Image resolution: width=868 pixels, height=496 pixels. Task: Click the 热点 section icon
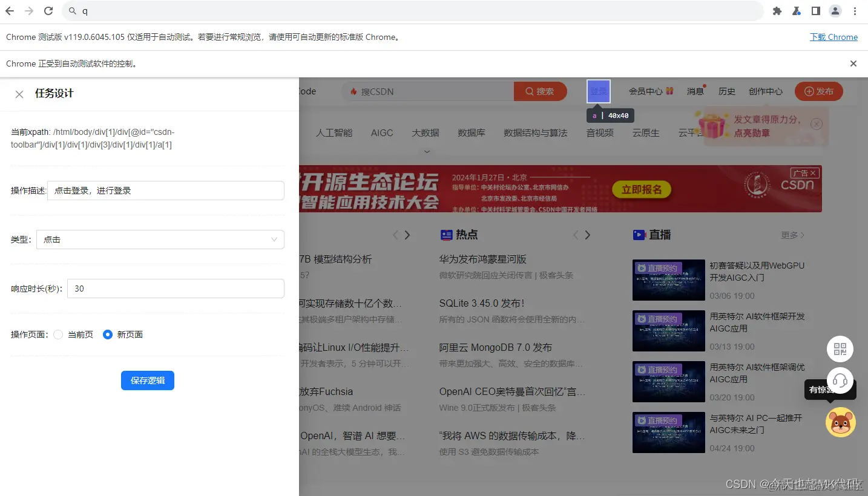(447, 235)
